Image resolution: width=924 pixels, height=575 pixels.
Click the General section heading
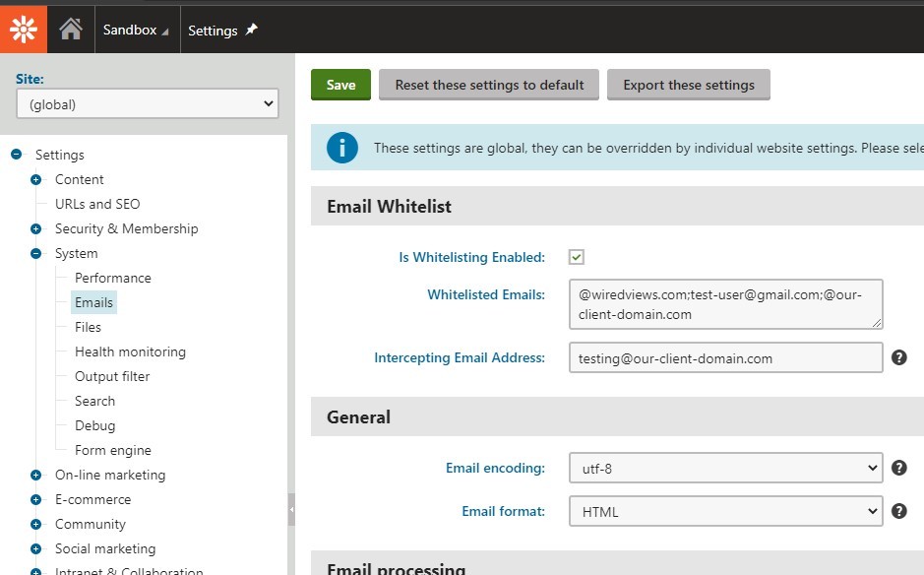tap(358, 416)
